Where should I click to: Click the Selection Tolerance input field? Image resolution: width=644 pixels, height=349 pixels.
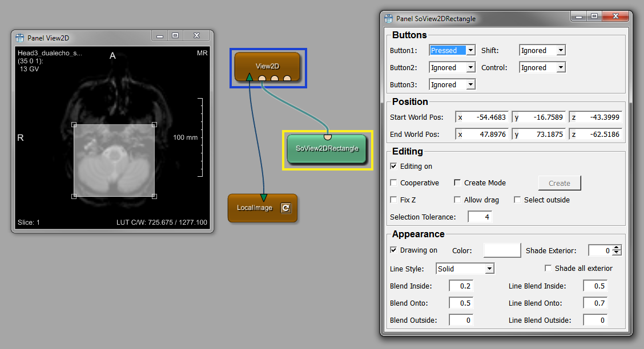(x=480, y=217)
